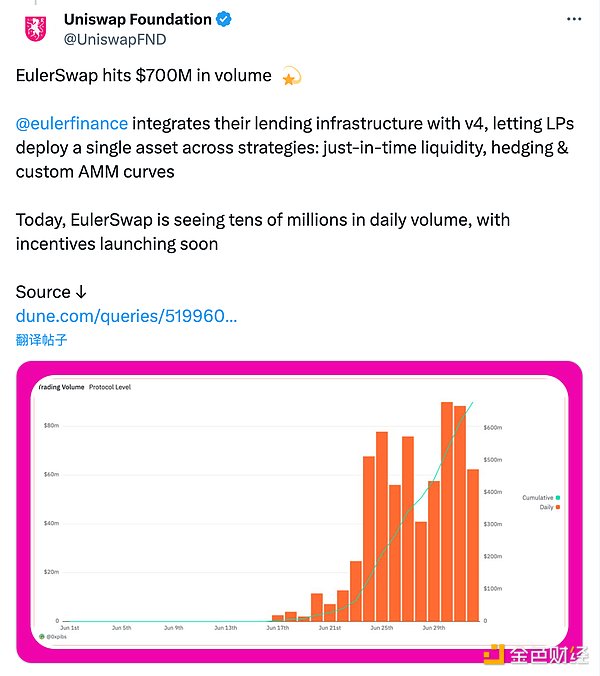The image size is (600, 676).
Task: Open the Uniswap Foundation profile name
Action: (137, 19)
